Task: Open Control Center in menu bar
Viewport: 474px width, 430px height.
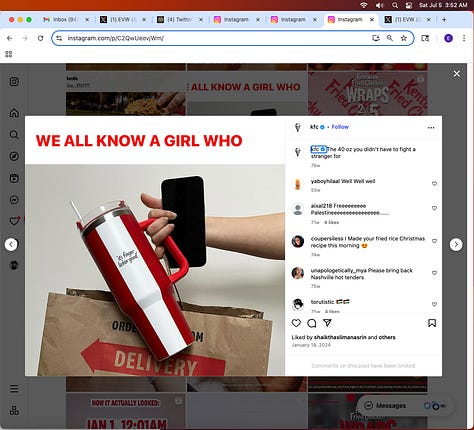Action: tap(409, 5)
